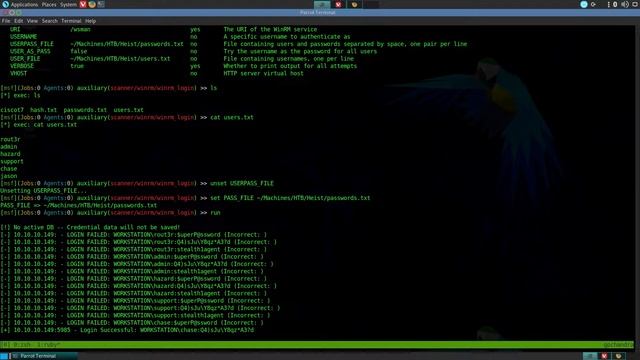Viewport: 640px width, 360px height.
Task: Click the cyan round tray icon
Action: pyautogui.click(x=584, y=4)
